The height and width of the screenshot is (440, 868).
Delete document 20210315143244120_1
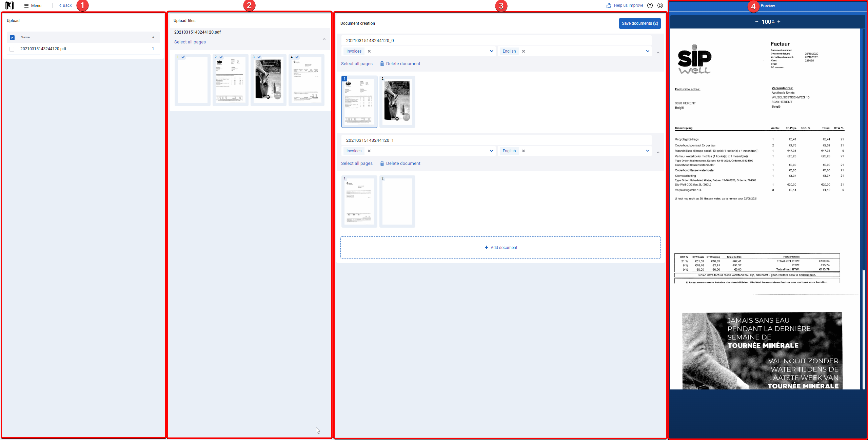(x=400, y=164)
